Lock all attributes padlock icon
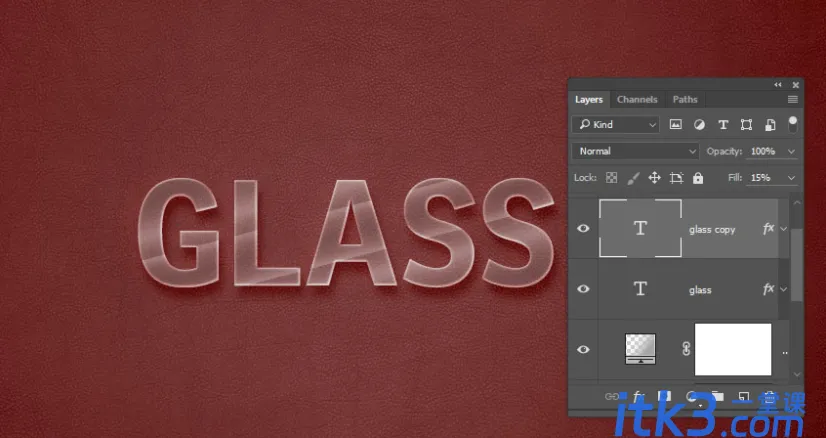This screenshot has height=438, width=826. tap(698, 178)
